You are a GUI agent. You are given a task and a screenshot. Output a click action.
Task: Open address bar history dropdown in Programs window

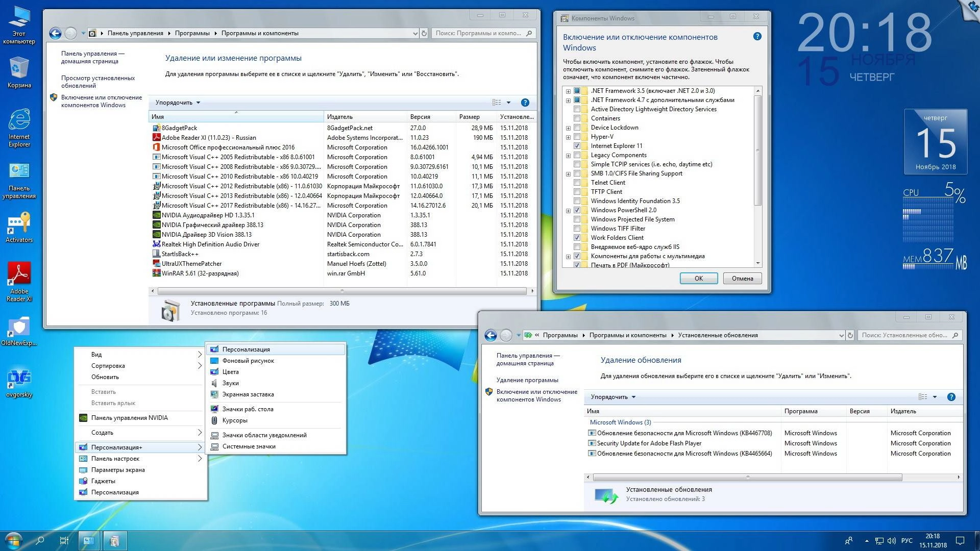[x=415, y=33]
